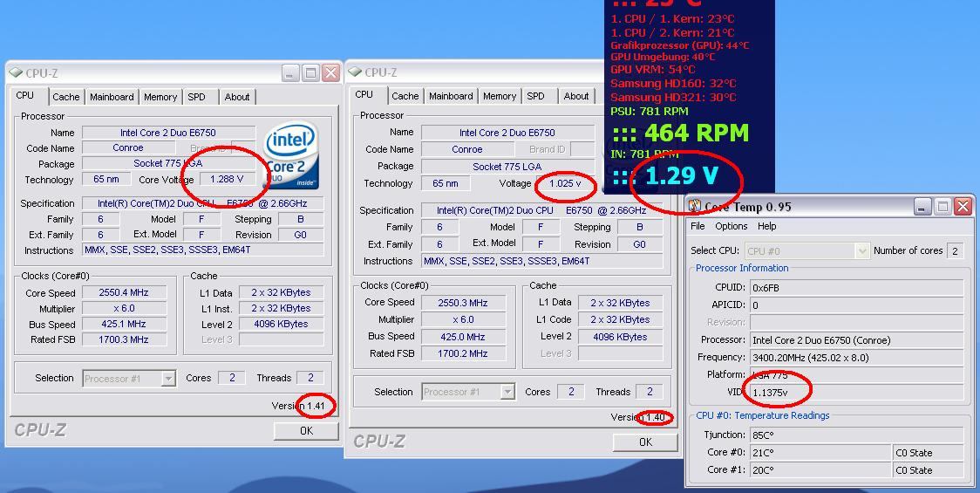
Task: Open Cache tab in middle CPU-Z window
Action: [x=405, y=96]
